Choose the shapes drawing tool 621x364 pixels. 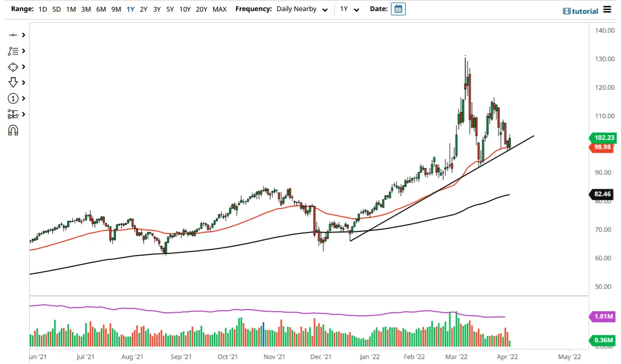coord(13,67)
